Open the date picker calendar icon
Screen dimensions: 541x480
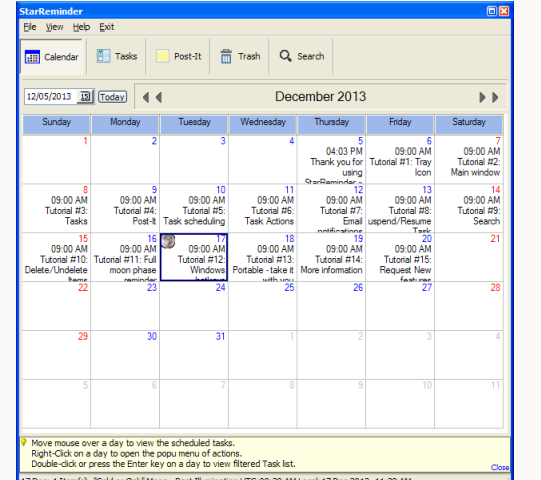click(85, 97)
